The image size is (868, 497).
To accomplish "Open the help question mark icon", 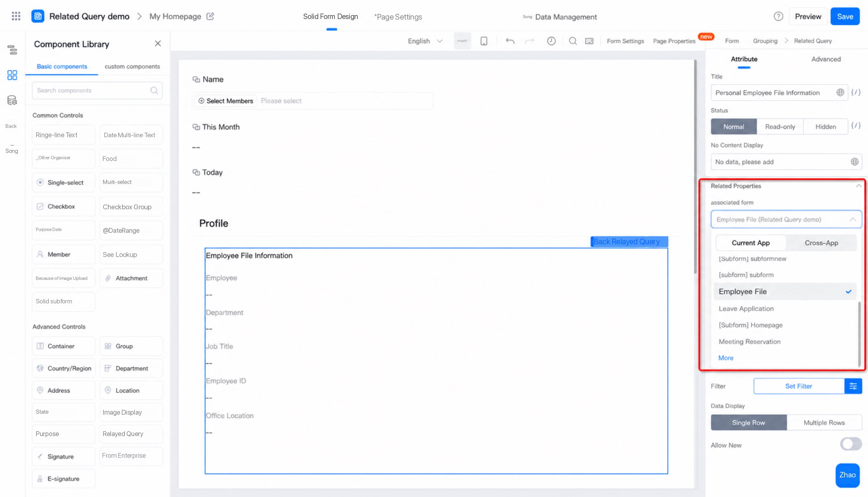I will [x=778, y=16].
